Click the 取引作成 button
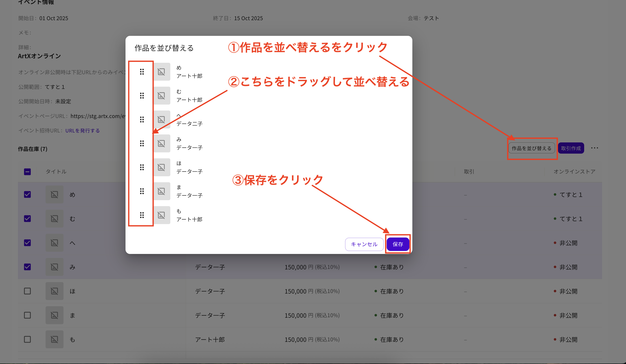Image resolution: width=626 pixels, height=364 pixels. point(571,148)
